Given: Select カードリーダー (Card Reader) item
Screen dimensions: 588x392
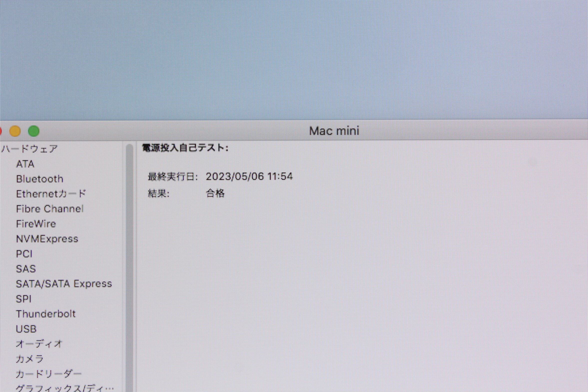Looking at the screenshot, I should [x=48, y=374].
